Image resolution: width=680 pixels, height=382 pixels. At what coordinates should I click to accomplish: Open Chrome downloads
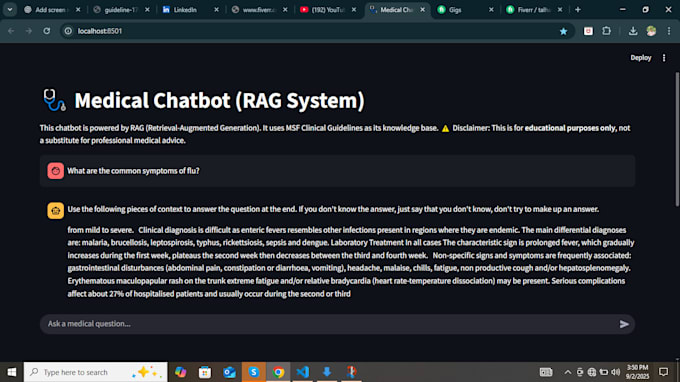(x=633, y=31)
